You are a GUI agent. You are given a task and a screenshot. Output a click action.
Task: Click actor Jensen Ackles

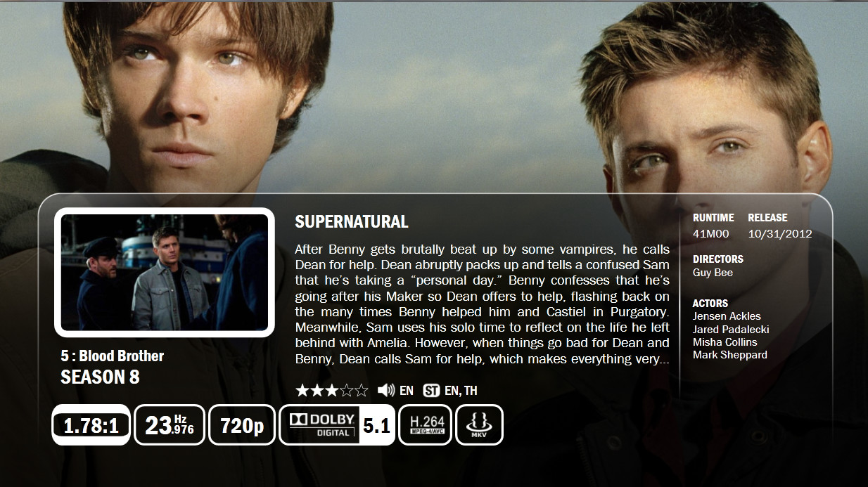727,316
